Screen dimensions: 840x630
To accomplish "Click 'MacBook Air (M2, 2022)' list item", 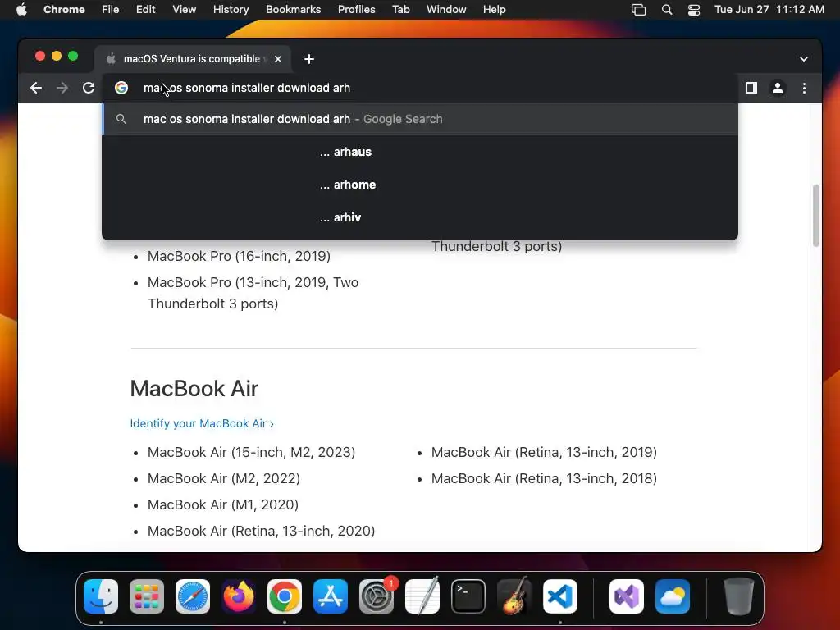I will (224, 478).
